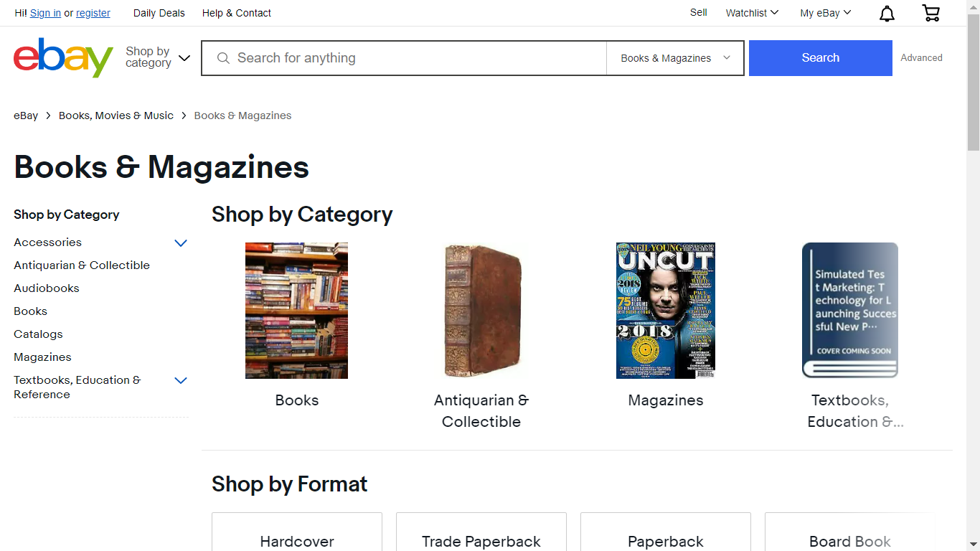Image resolution: width=980 pixels, height=551 pixels.
Task: Open the Textbooks placeholder cover image
Action: point(849,310)
